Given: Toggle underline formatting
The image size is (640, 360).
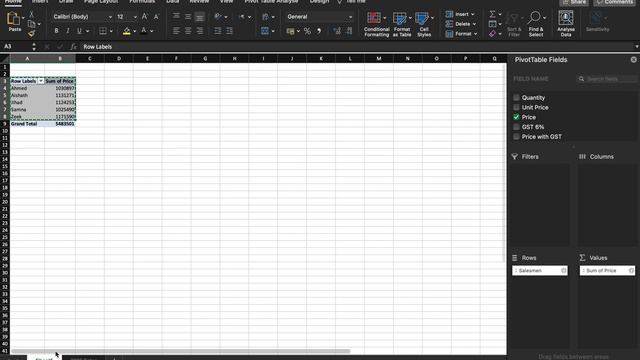Looking at the screenshot, I should (79, 31).
